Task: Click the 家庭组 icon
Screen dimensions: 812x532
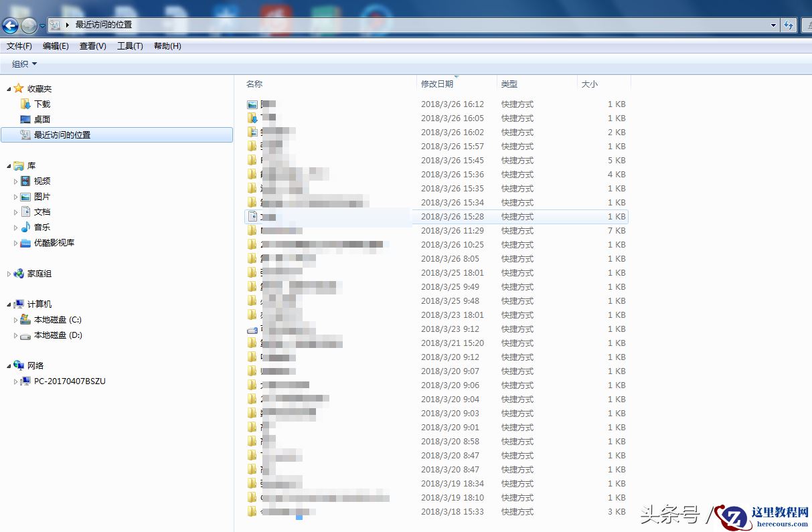Action: (x=19, y=273)
